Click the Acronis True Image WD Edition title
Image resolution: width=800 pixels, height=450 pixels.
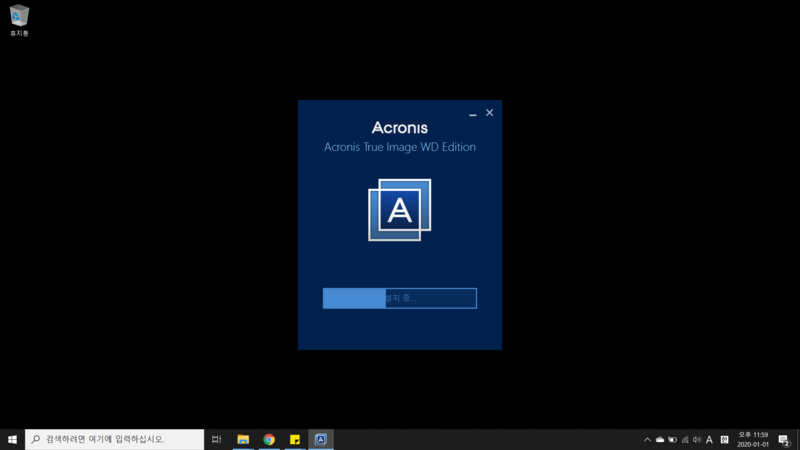click(399, 147)
